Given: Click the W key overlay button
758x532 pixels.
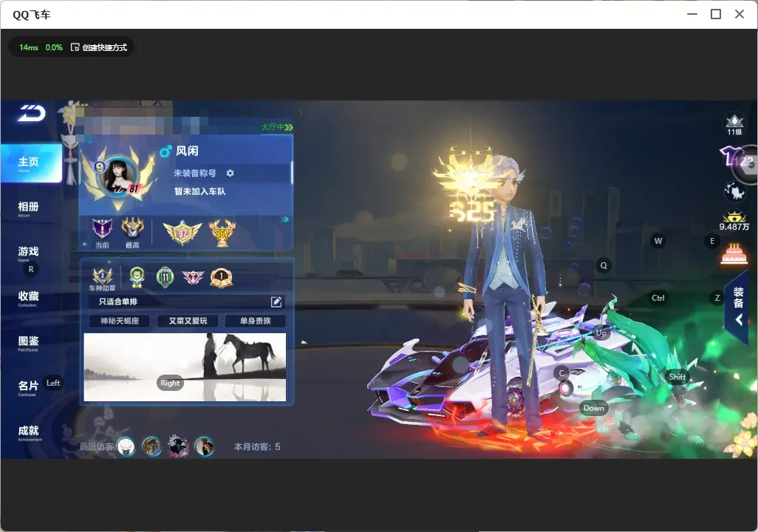Looking at the screenshot, I should coord(658,241).
